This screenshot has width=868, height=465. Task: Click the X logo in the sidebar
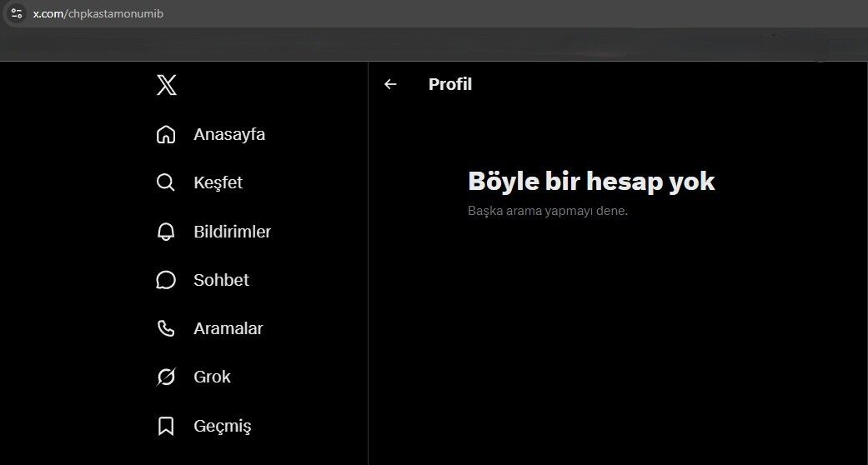click(166, 85)
